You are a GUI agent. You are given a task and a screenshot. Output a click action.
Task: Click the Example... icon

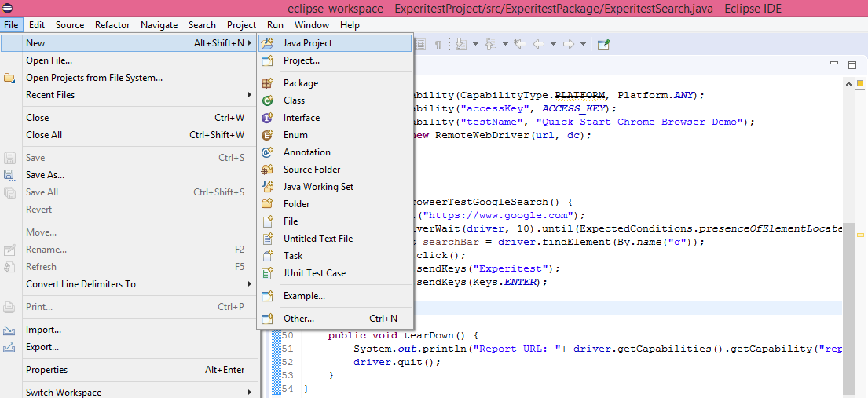pos(267,296)
